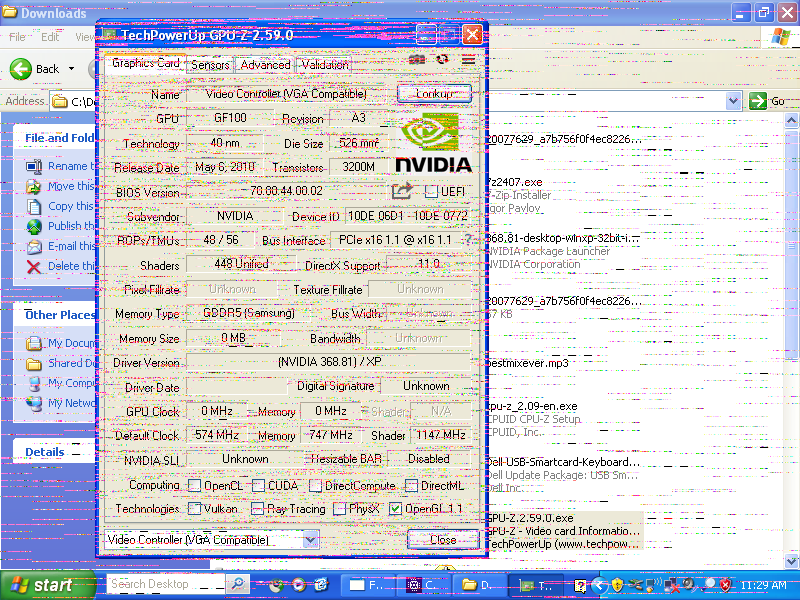Viewport: 800px width, 600px height.
Task: Switch to the Advanced tab
Action: [x=265, y=65]
